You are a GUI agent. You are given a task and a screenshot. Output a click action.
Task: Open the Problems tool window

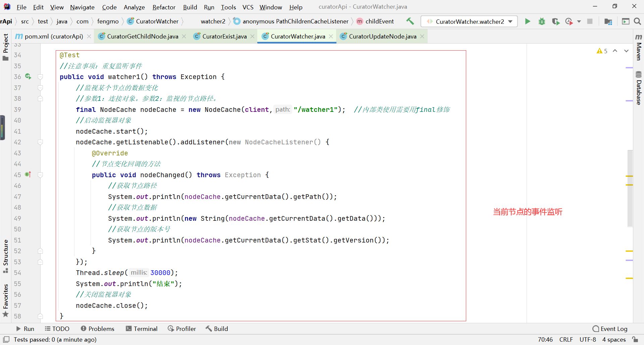(x=98, y=329)
